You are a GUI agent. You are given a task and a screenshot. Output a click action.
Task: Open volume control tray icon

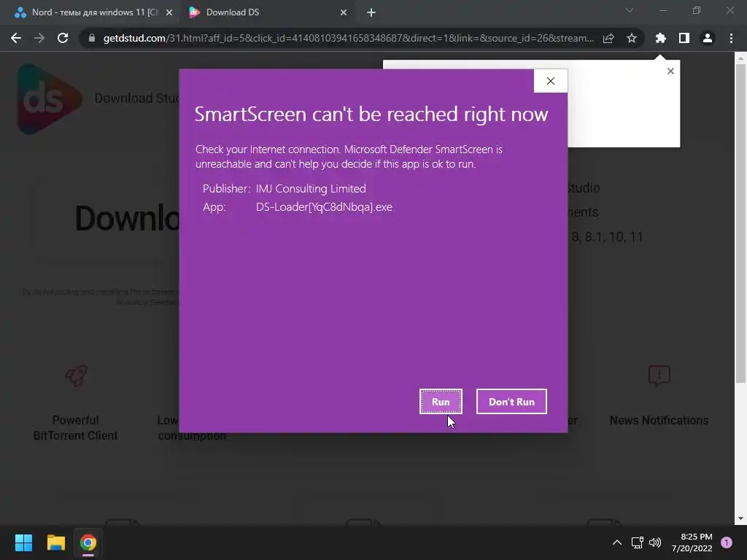pos(655,542)
